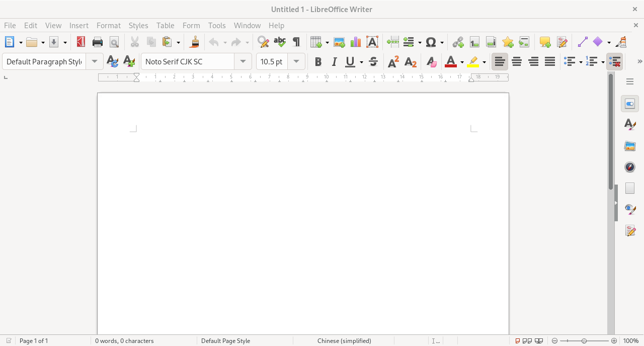Viewport: 644px width, 346px height.
Task: Open the Format menu
Action: pyautogui.click(x=108, y=25)
